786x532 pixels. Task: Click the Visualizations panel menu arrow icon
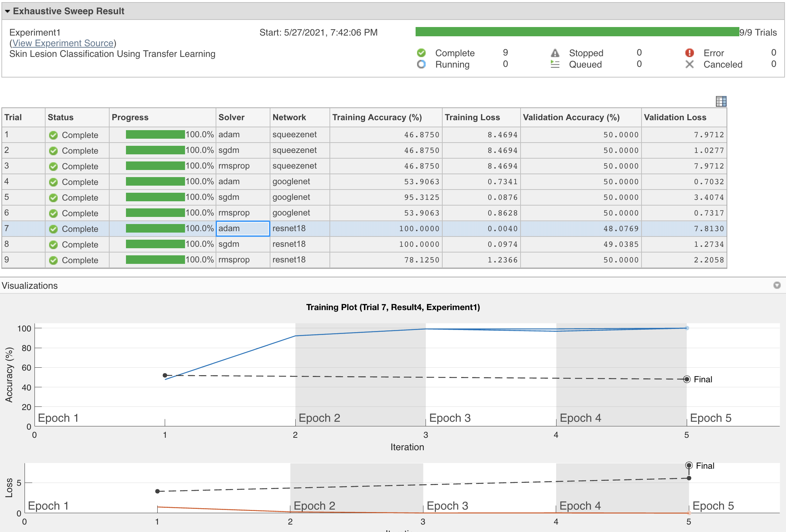777,285
